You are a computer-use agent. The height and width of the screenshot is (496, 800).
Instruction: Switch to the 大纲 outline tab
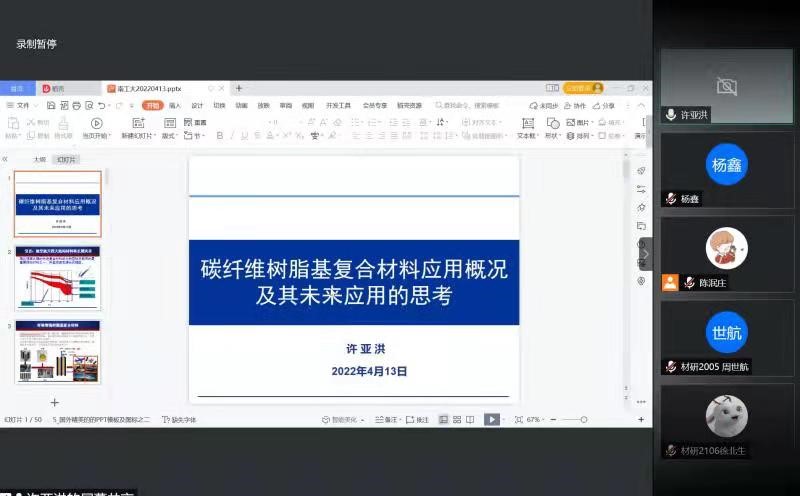point(39,159)
